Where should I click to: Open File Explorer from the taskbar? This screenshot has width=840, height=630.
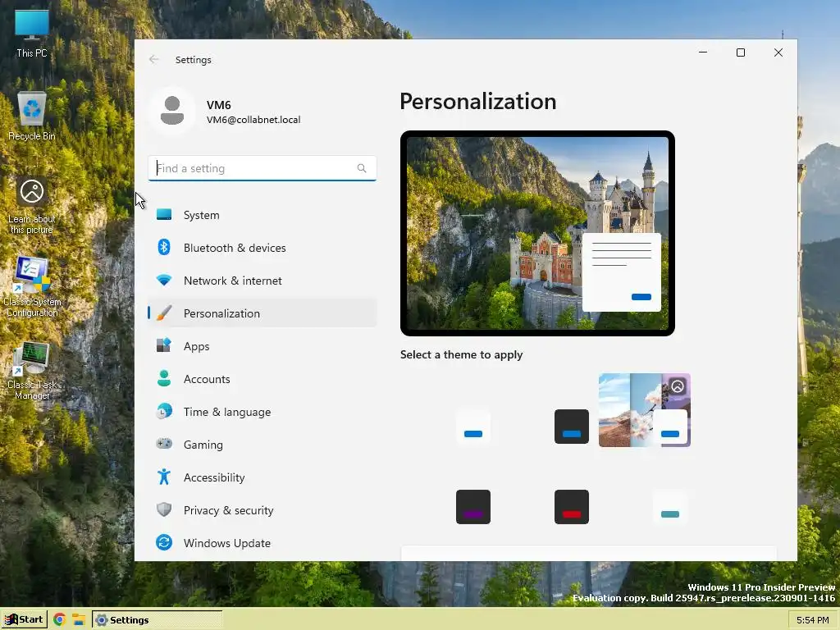(79, 620)
